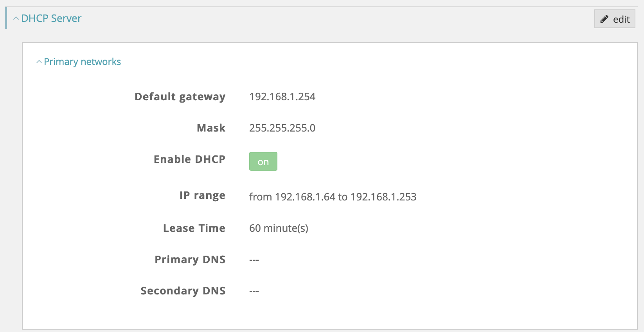Click the Primary DNS empty value
Screen dimensions: 644x332
coord(254,260)
